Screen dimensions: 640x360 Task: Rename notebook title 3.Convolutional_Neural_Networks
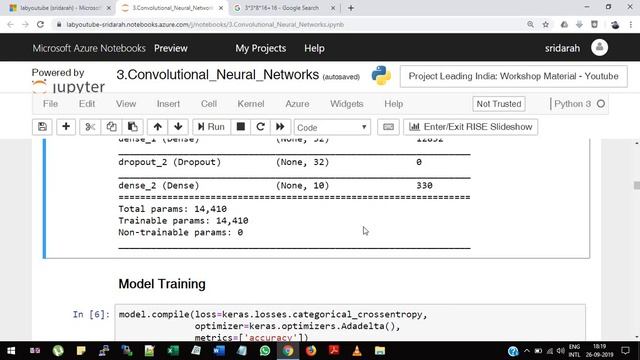pos(218,75)
